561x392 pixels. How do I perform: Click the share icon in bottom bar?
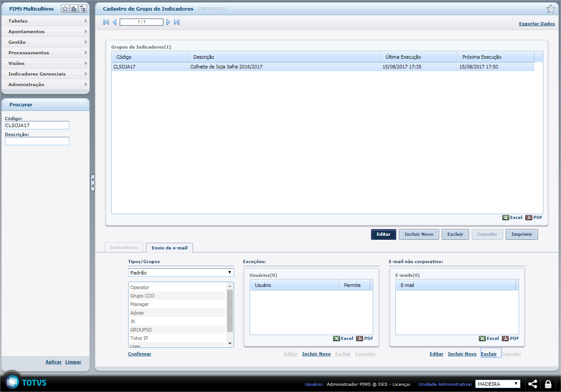point(533,384)
